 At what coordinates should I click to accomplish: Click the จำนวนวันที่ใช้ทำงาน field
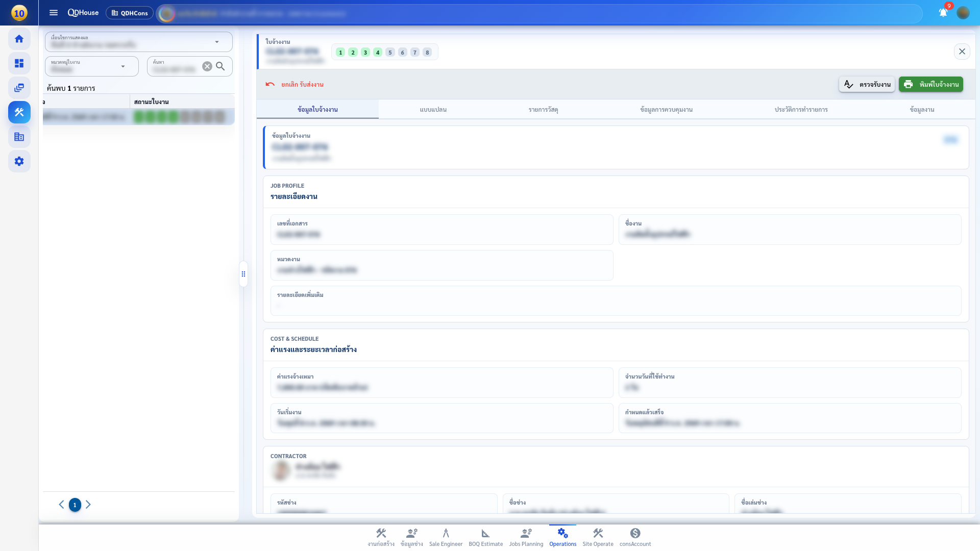tap(790, 383)
